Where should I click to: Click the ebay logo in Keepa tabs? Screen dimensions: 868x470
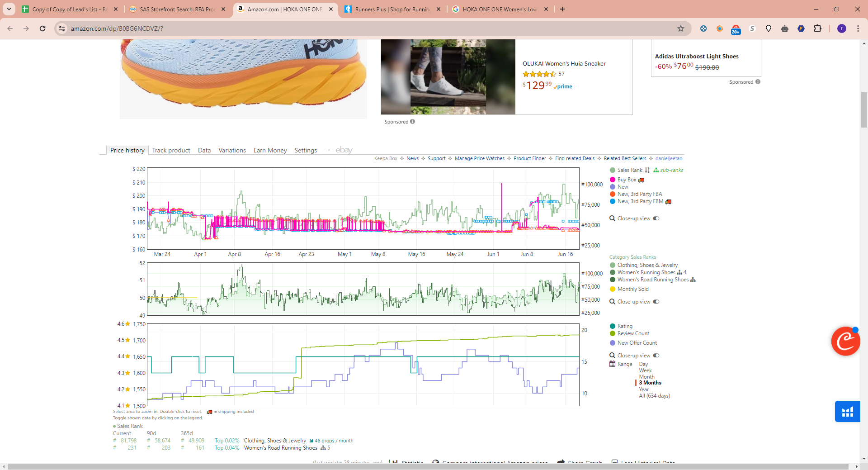tap(344, 150)
